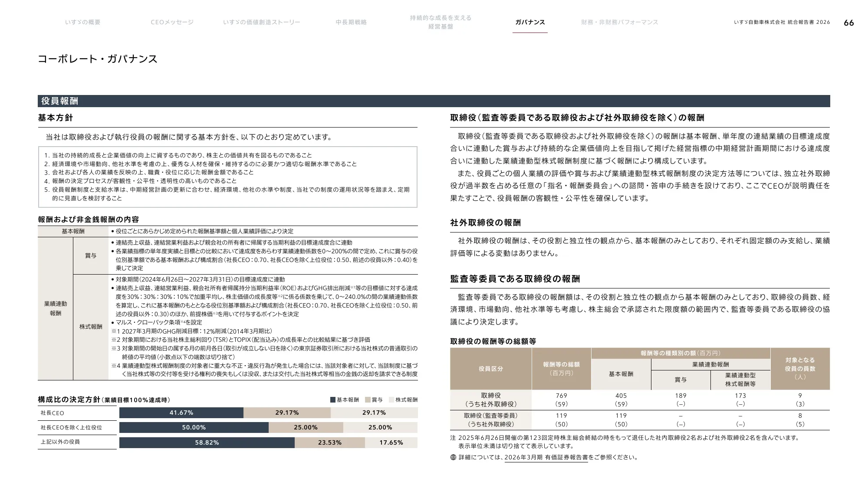Click the light 株式報酬 legend swatch
This screenshot has width=868, height=488.
pos(391,400)
